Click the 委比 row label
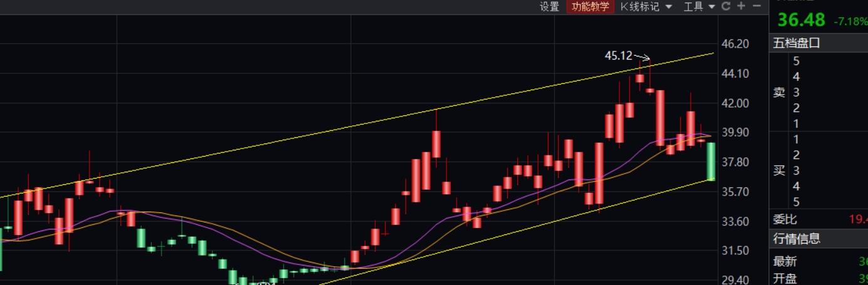This screenshot has width=868, height=285. pyautogui.click(x=783, y=219)
